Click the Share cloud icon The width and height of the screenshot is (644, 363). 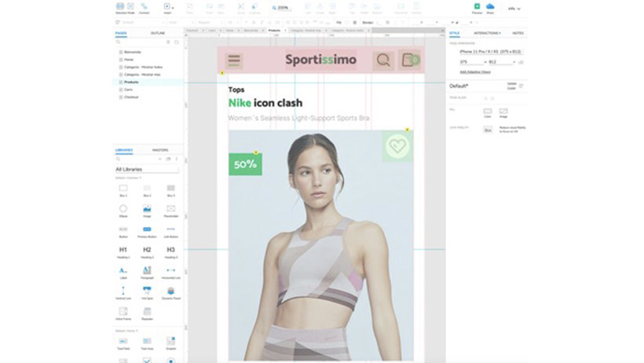click(490, 8)
